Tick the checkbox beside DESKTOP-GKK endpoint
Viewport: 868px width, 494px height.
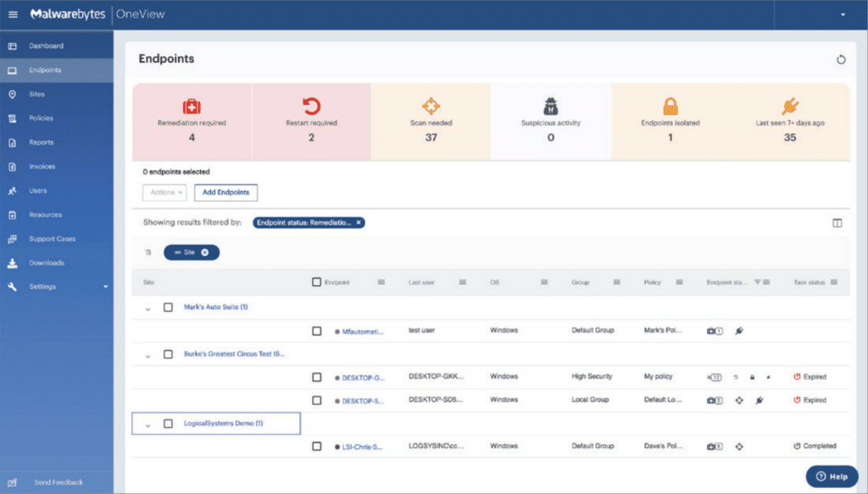pos(319,376)
